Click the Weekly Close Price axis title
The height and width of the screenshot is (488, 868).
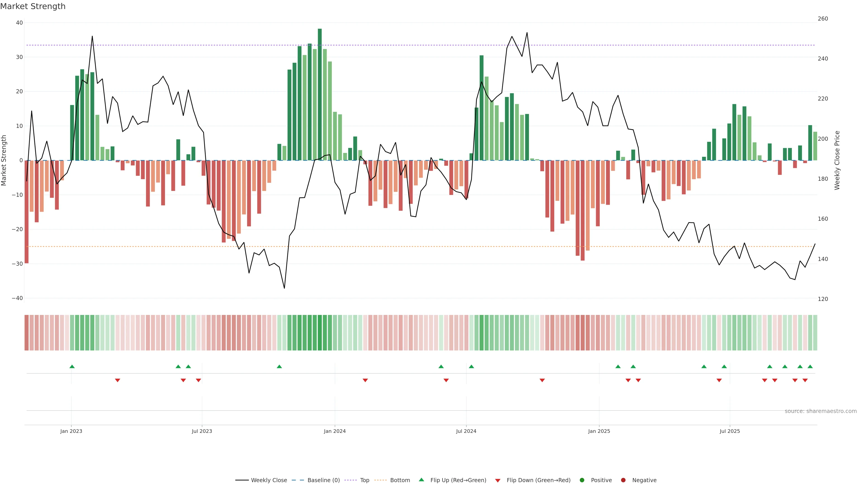coord(837,160)
